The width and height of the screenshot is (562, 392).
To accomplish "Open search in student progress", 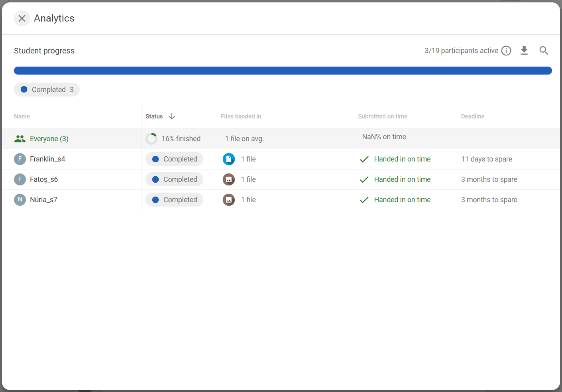I will click(x=544, y=51).
